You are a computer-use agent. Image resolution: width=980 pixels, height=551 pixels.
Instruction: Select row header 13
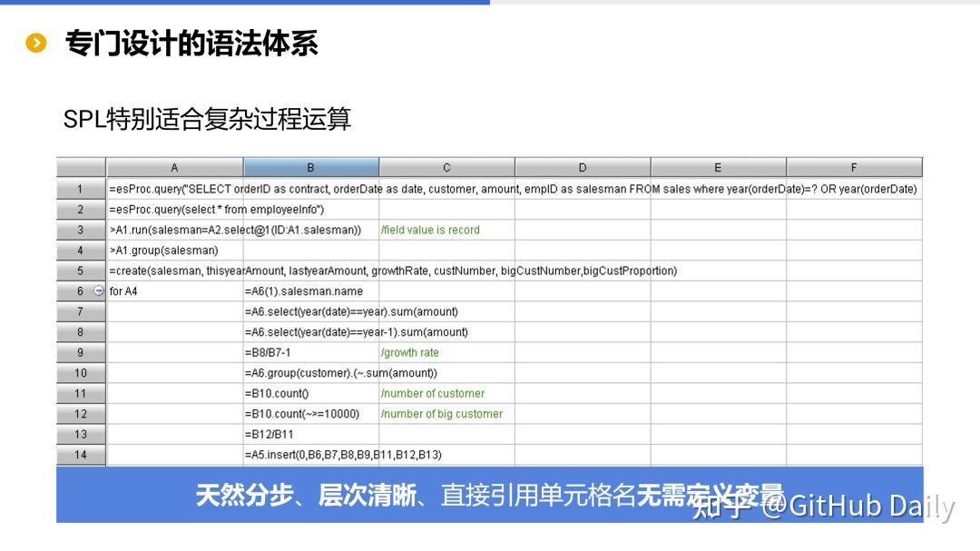[81, 434]
